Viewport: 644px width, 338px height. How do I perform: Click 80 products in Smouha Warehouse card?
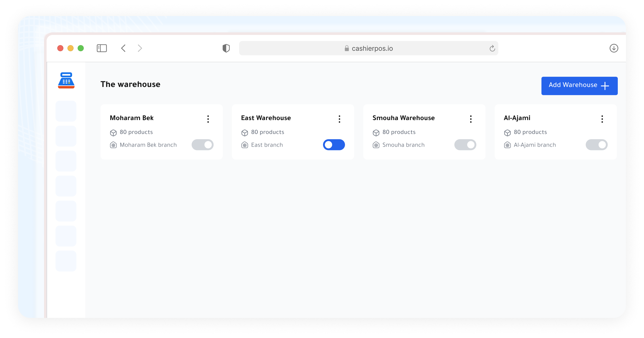[x=399, y=132]
